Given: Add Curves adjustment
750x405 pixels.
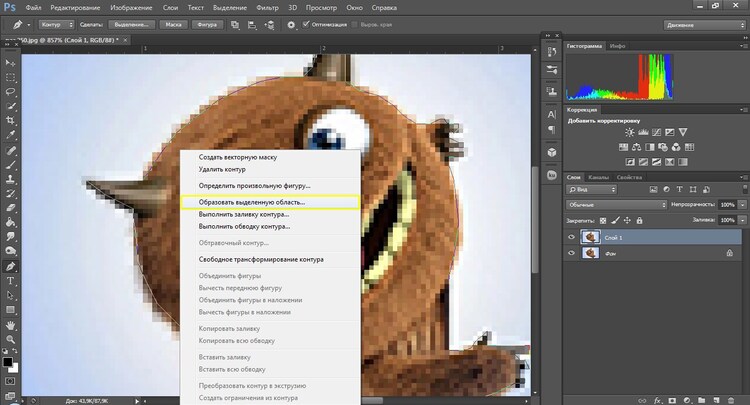Looking at the screenshot, I should click(656, 132).
